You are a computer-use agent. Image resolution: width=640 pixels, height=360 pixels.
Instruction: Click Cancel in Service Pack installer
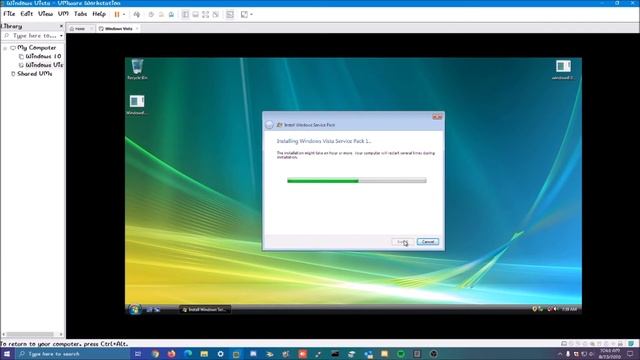[428, 242]
